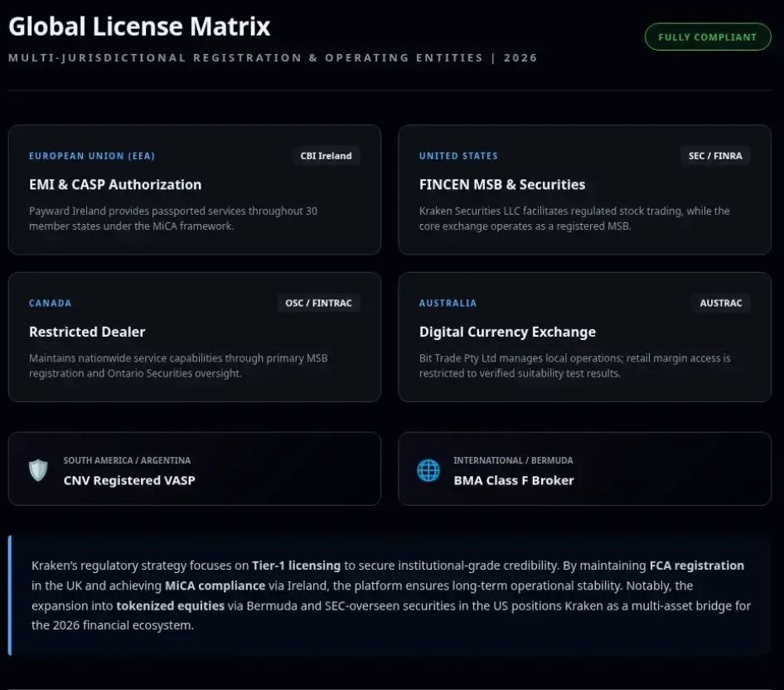Click the shield icon beside CNV Registered VASP
The image size is (784, 690).
[x=39, y=470]
